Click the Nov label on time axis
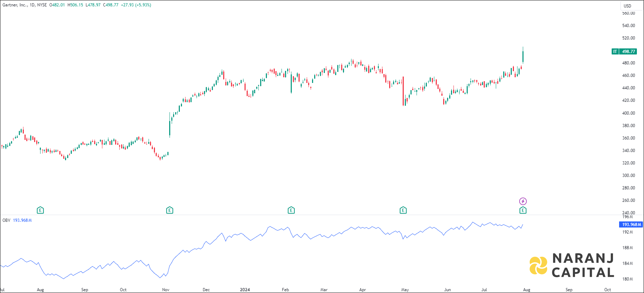The height and width of the screenshot is (293, 644). (x=166, y=290)
